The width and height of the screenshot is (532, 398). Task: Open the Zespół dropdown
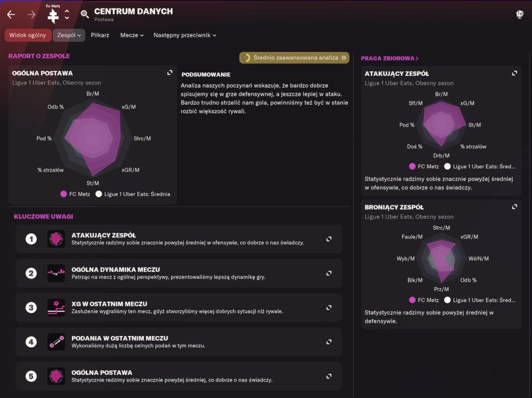pyautogui.click(x=69, y=35)
